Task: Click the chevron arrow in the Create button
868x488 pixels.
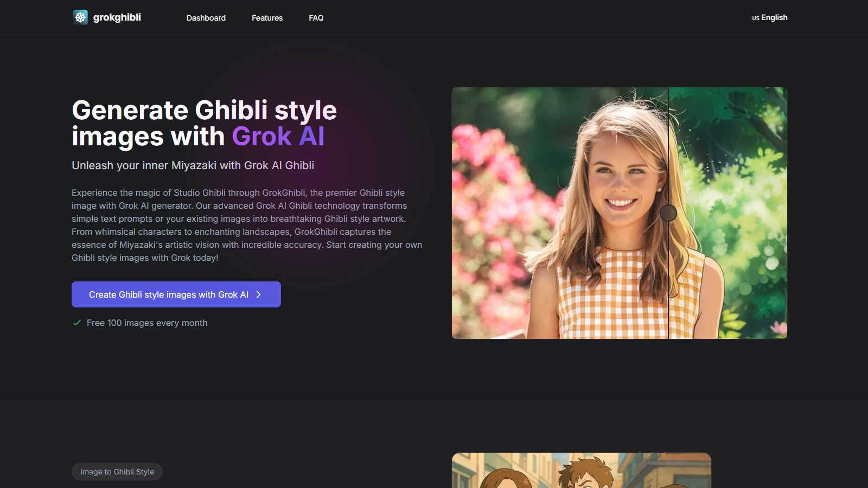Action: 259,294
